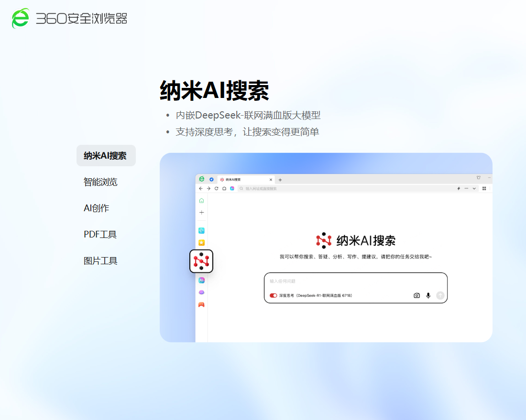Click the highlighted 纳米AI sidebar icon
The width and height of the screenshot is (526, 420).
point(201,261)
